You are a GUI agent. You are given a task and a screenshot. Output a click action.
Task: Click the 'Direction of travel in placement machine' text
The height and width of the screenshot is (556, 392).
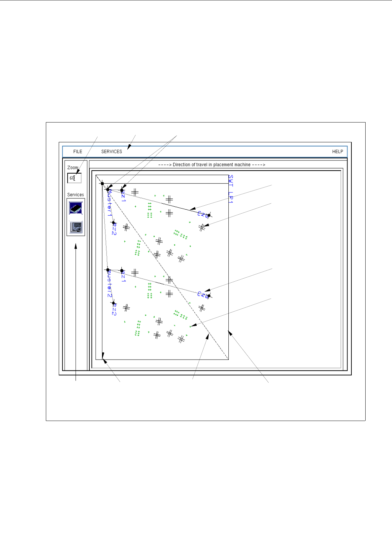(212, 164)
